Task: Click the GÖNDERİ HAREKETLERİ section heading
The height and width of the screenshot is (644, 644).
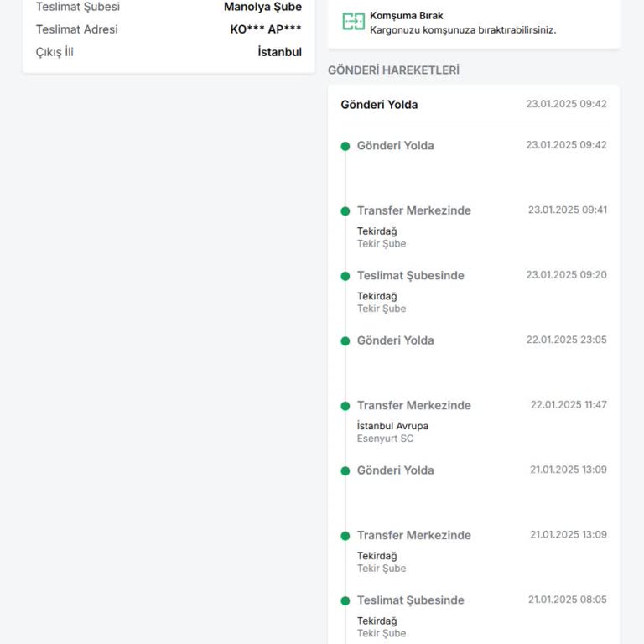Action: (x=393, y=70)
